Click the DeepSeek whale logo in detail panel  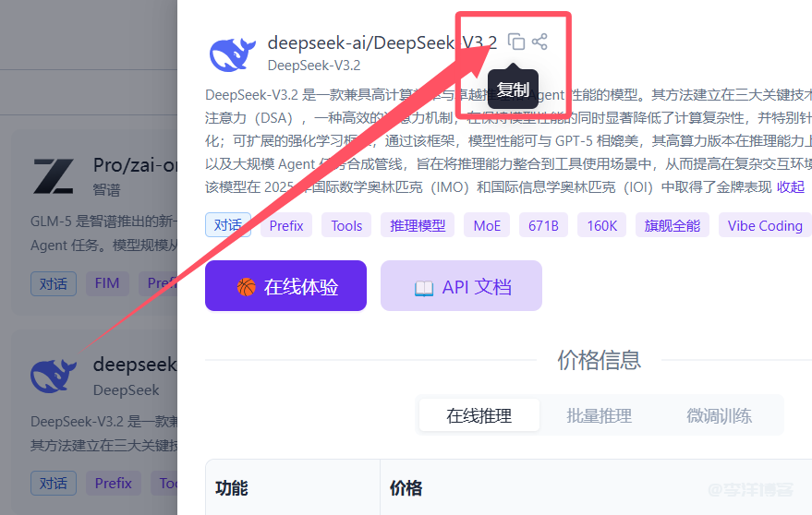click(x=233, y=54)
